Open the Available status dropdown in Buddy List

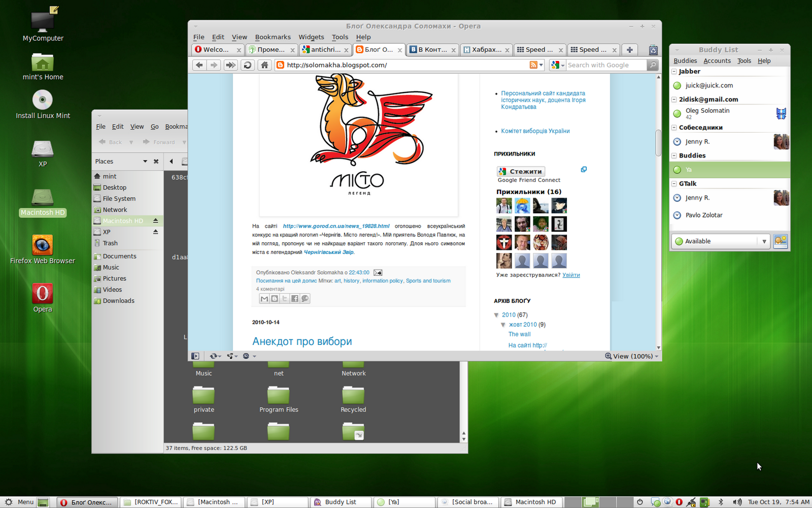click(764, 241)
